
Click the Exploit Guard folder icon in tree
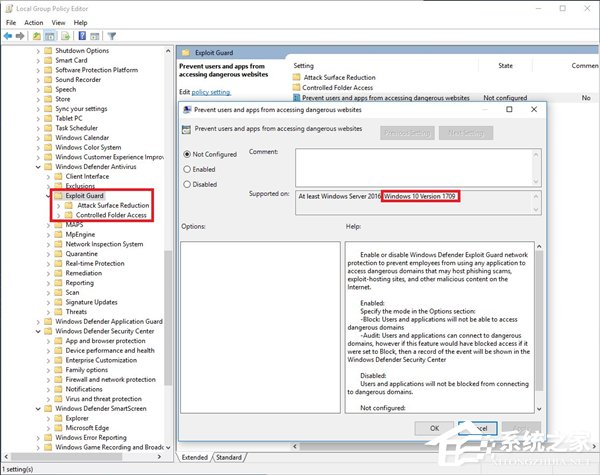(x=58, y=196)
